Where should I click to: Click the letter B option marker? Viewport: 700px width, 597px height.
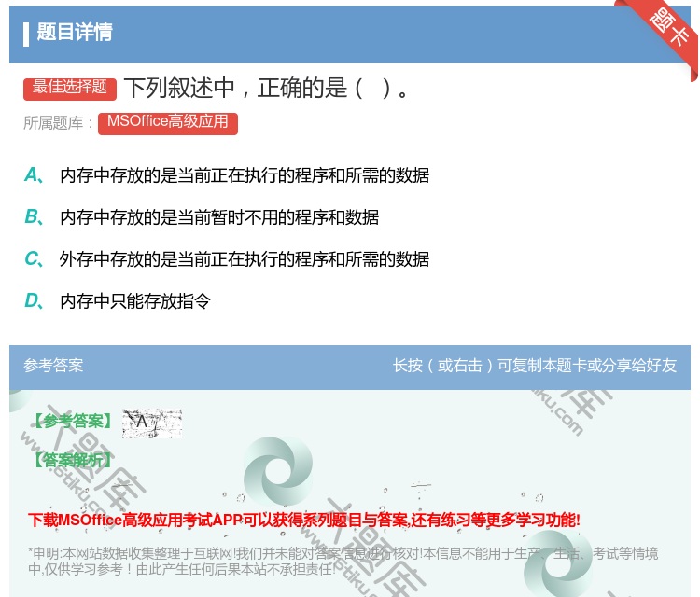[34, 216]
